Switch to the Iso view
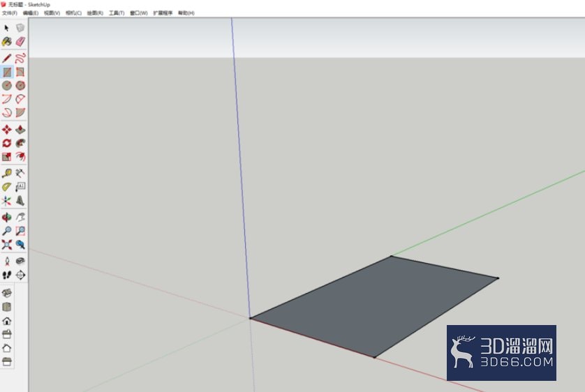 [7, 293]
